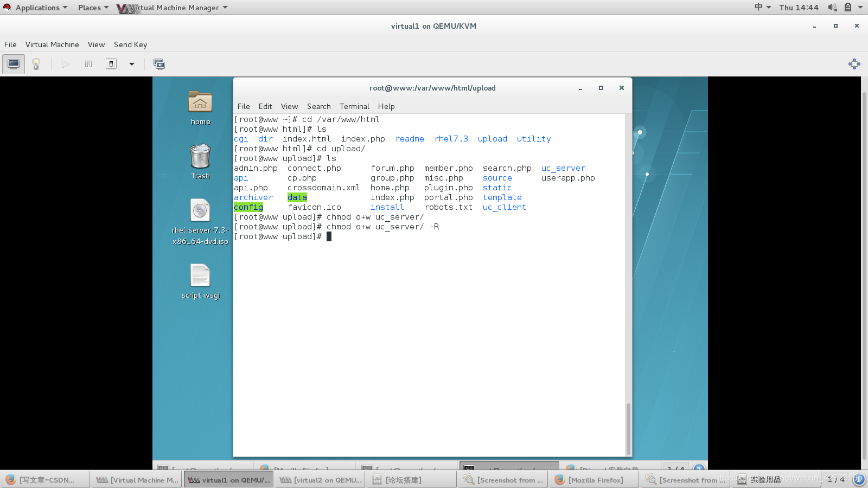Switch to Virtual Machine Manager taskbar window
This screenshot has width=868, height=488.
[137, 480]
